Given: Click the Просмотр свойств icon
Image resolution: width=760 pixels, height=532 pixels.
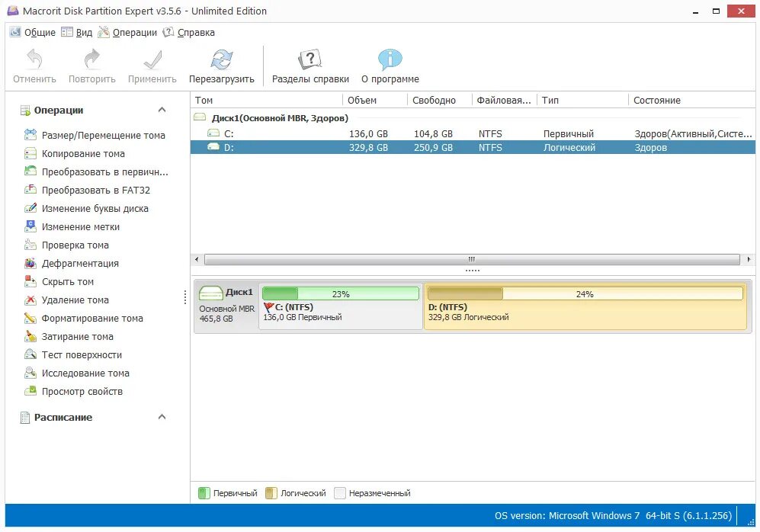Looking at the screenshot, I should tap(30, 390).
